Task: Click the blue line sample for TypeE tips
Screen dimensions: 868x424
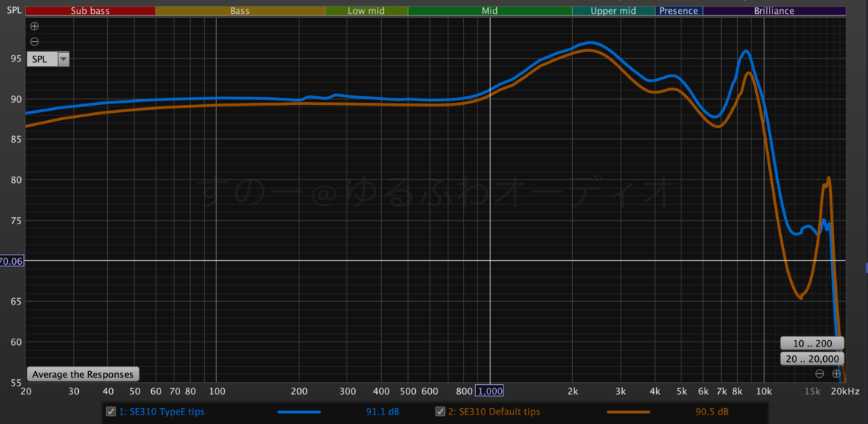Action: tap(299, 412)
